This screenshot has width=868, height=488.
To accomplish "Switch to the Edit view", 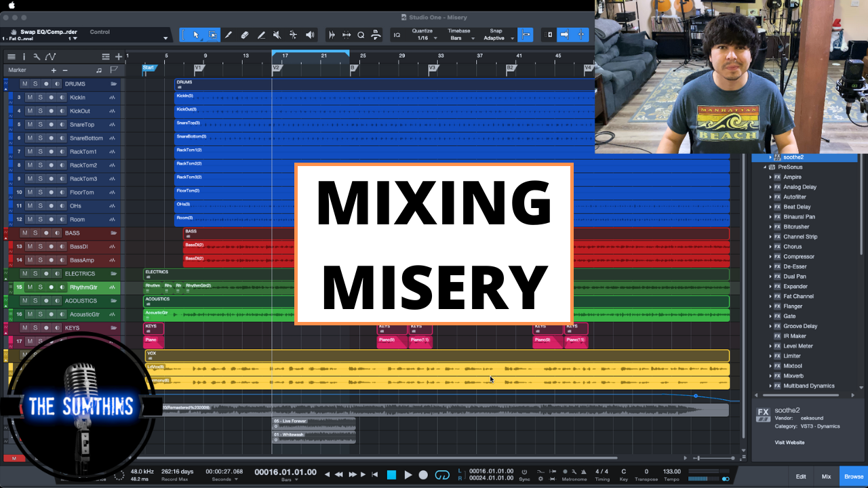I will pyautogui.click(x=801, y=476).
